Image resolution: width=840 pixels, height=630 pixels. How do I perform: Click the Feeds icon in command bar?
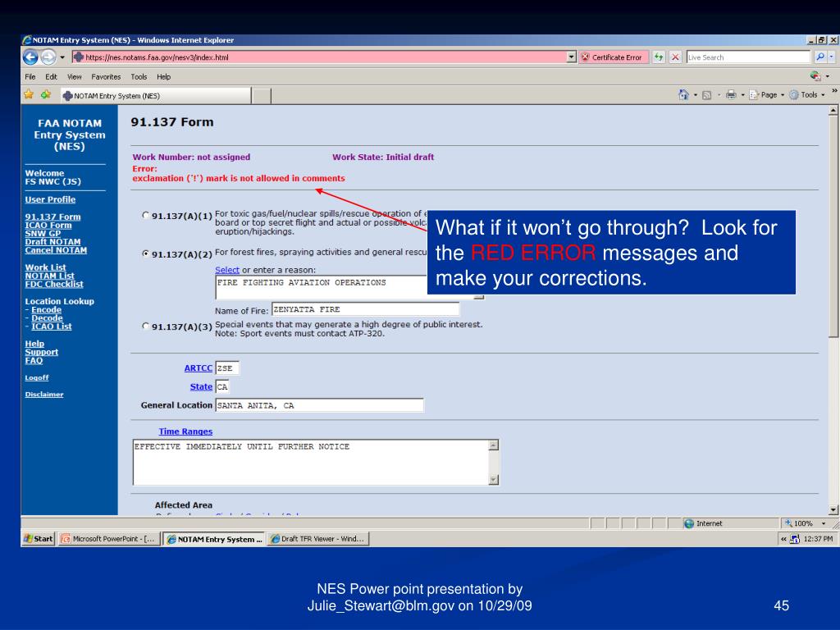(706, 95)
